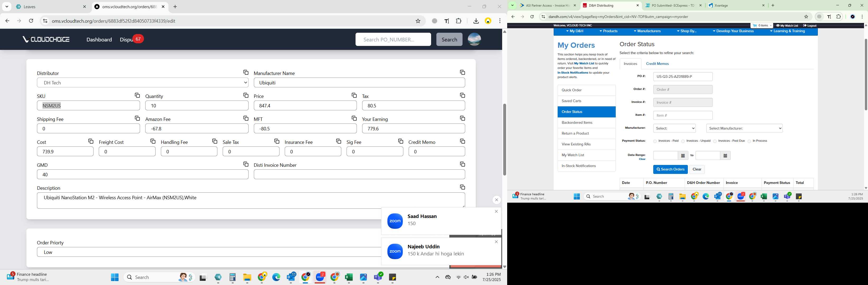Click the Search PO_NUMBER input box

pyautogui.click(x=393, y=39)
